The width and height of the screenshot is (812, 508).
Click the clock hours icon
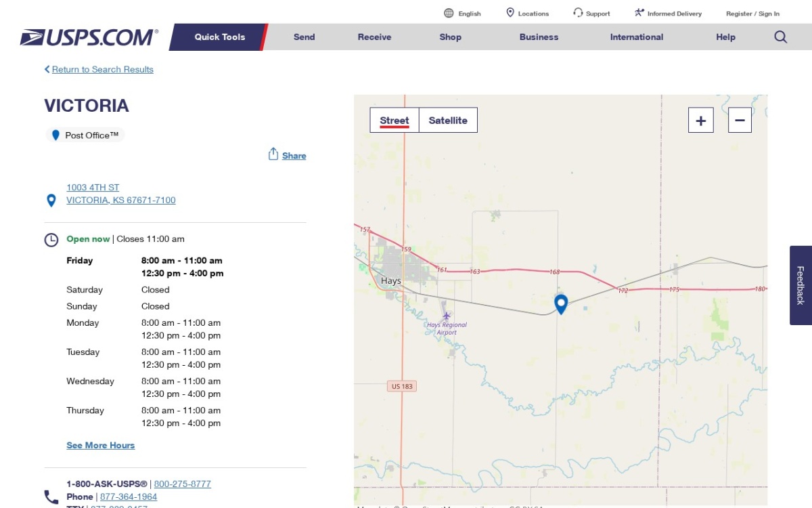point(51,240)
